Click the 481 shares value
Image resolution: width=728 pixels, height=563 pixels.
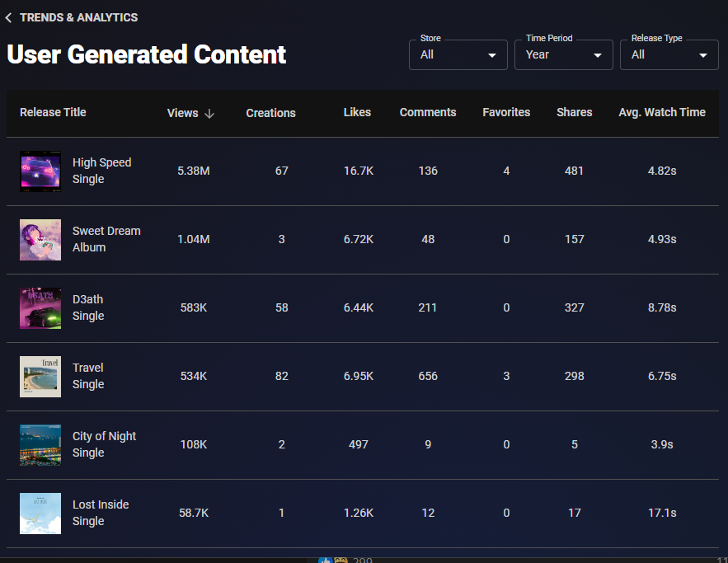point(574,171)
